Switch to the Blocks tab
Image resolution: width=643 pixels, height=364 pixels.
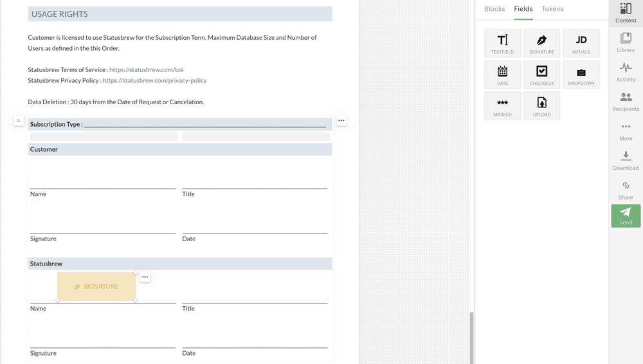pyautogui.click(x=494, y=9)
